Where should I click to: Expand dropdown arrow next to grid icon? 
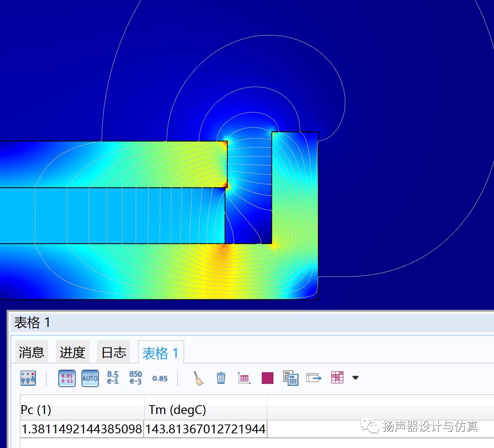355,378
